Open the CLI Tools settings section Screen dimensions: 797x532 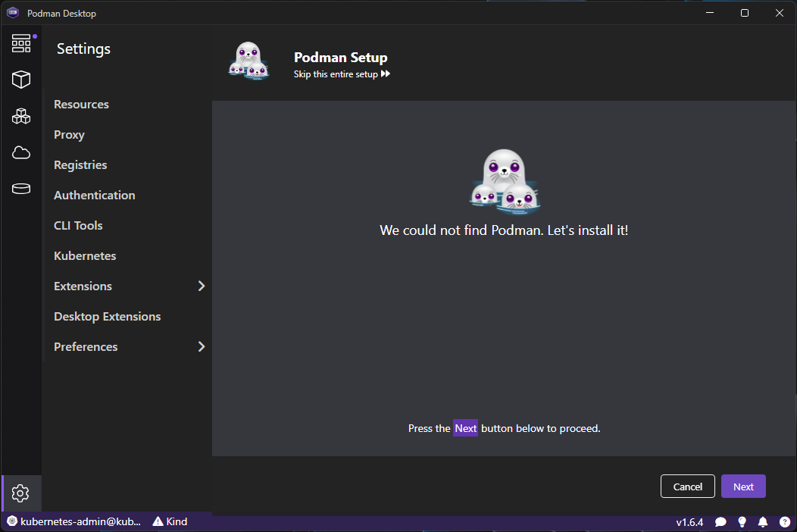(78, 225)
